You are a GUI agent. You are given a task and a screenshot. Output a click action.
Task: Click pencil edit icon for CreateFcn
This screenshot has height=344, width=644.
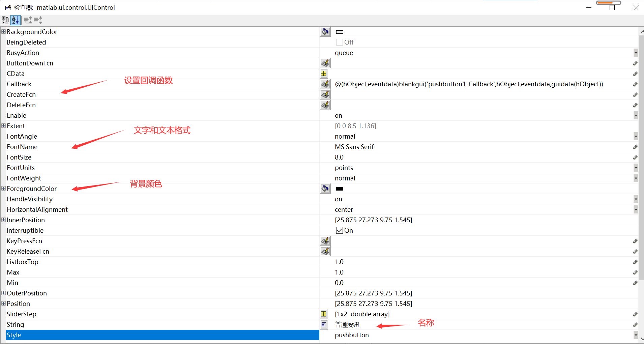[635, 95]
